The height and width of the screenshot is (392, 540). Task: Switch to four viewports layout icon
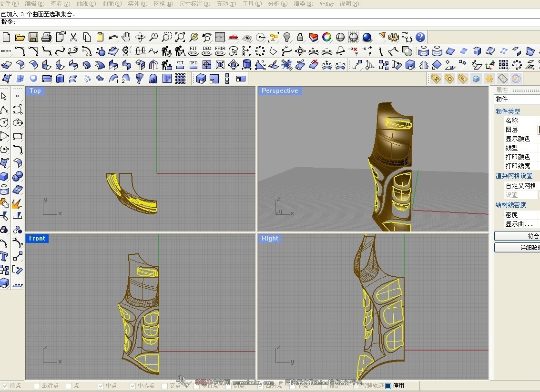[x=220, y=37]
